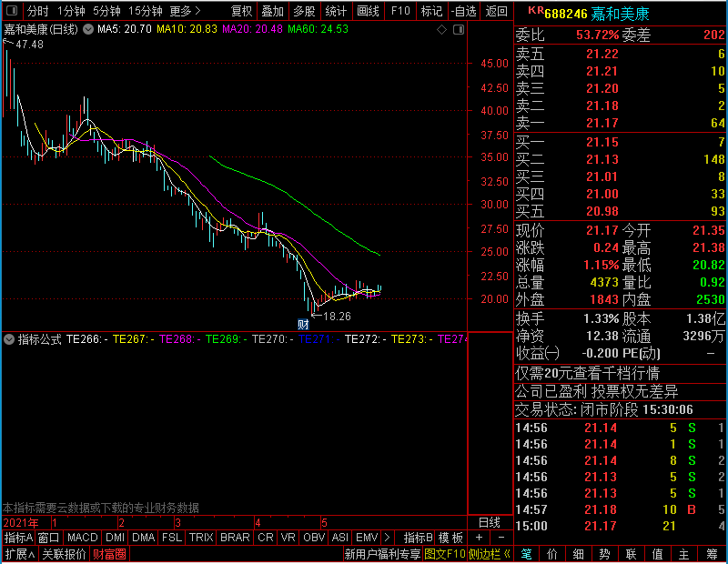Select the BRAR indicator
This screenshot has height=564, width=728.
pyautogui.click(x=235, y=538)
